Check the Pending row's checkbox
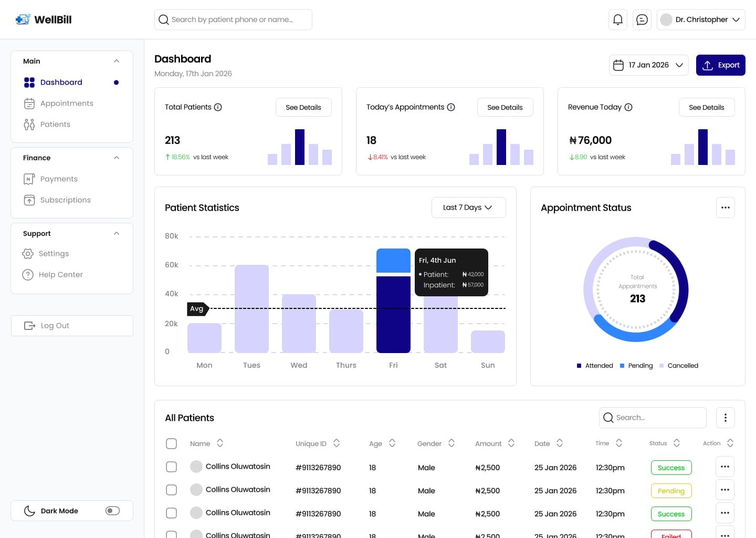This screenshot has width=756, height=538. coord(171,490)
